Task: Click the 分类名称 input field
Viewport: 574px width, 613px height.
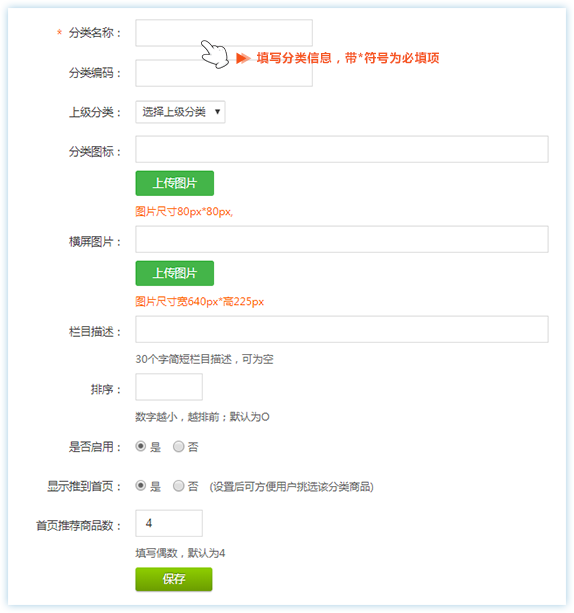Action: pos(224,33)
